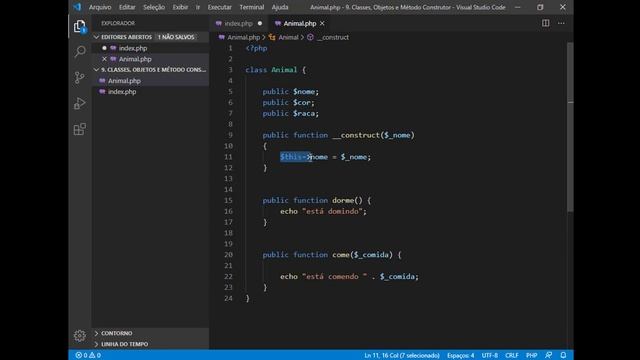Click the selected $this-> text
This screenshot has height=360, width=640.
[296, 157]
